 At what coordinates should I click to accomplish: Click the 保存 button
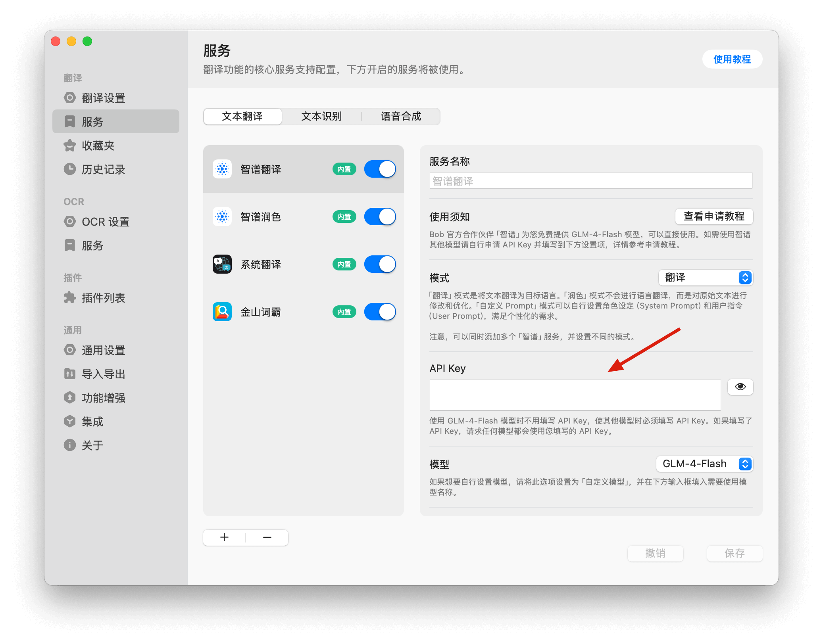735,553
